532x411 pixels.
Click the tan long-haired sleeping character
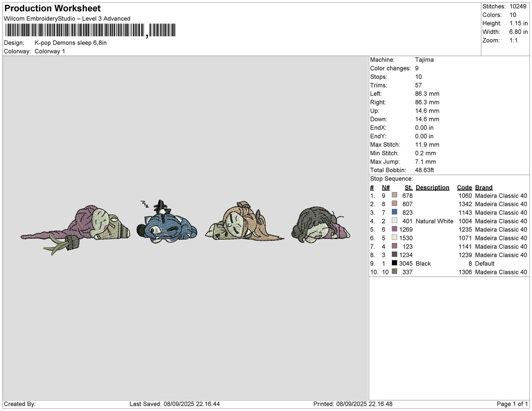(x=244, y=222)
